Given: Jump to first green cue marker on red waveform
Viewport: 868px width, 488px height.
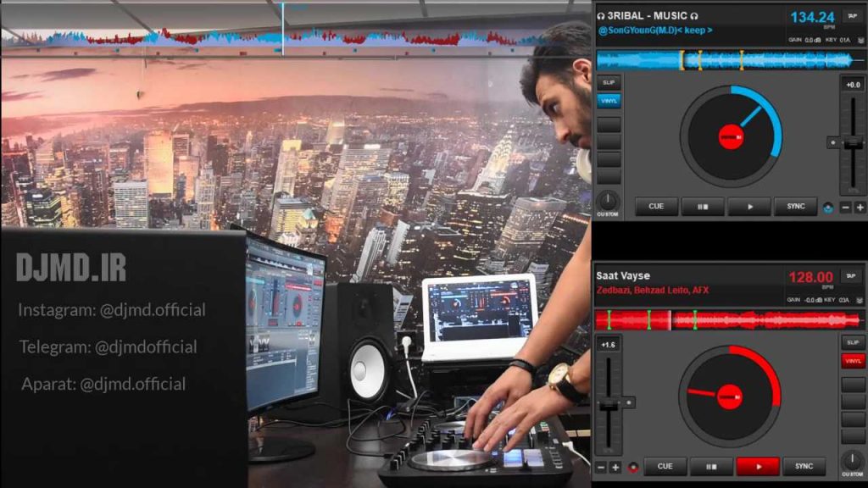Looking at the screenshot, I should point(609,319).
